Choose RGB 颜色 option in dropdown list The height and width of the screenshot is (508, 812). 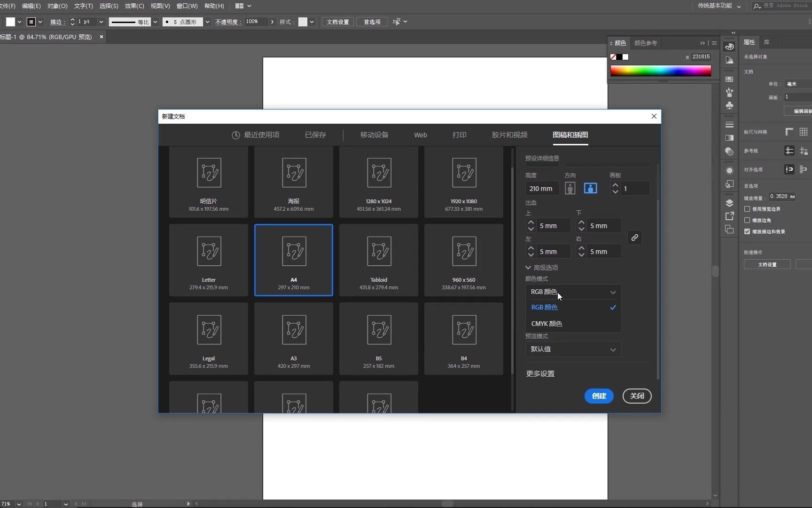(573, 307)
